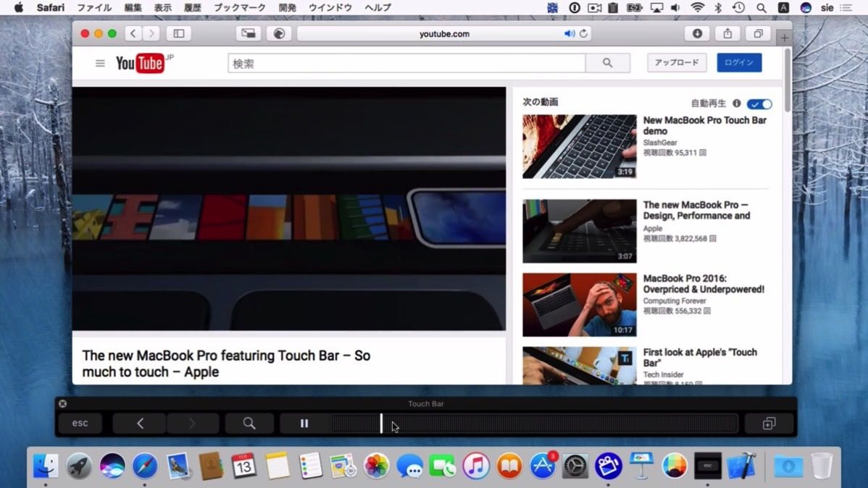868x488 pixels.
Task: Open Calendar from the Dock
Action: pos(244,465)
